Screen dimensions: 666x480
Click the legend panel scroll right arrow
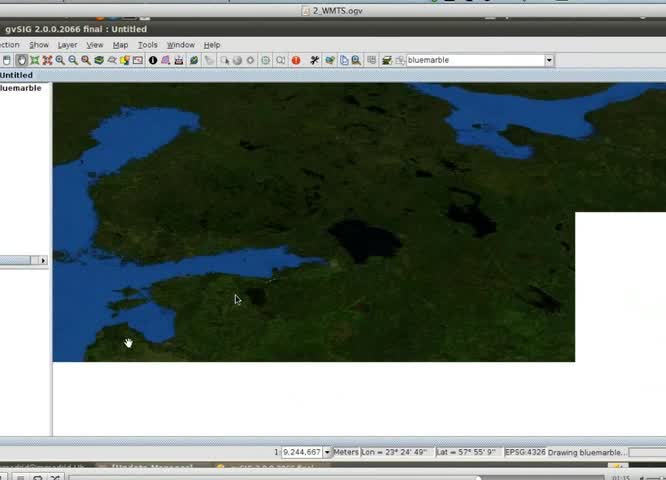[43, 260]
